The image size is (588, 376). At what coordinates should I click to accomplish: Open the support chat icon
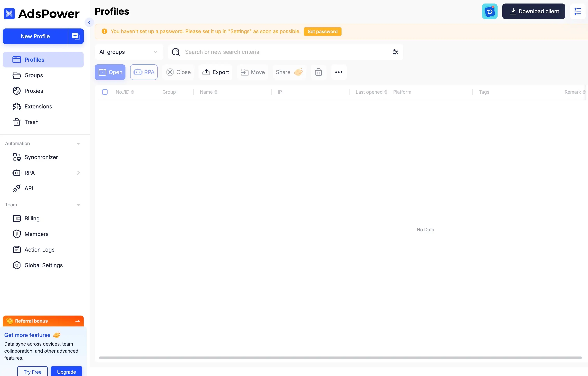pos(489,11)
